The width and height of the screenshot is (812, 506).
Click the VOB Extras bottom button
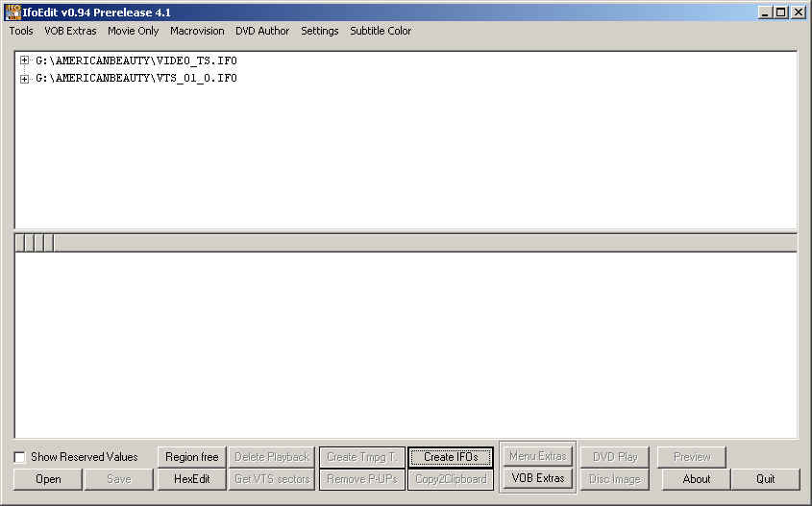(x=537, y=478)
